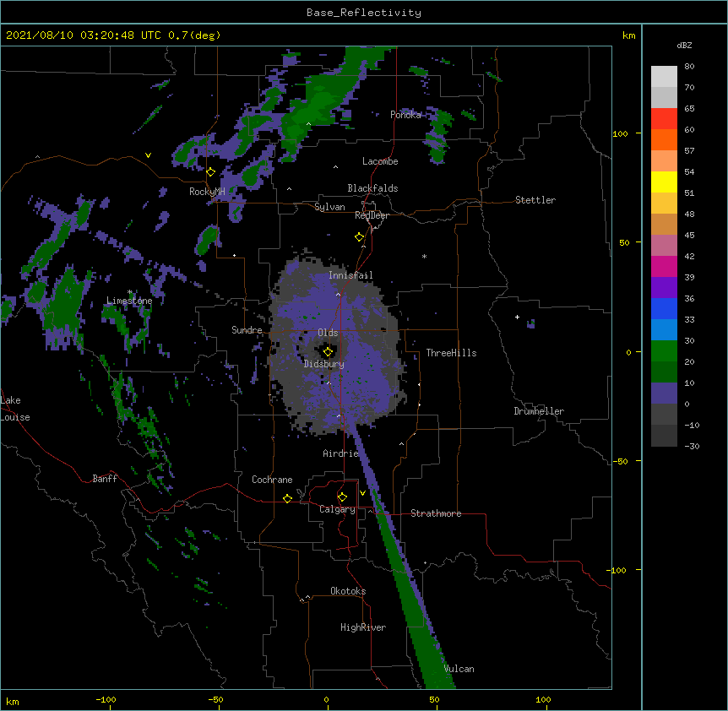Click the yellow diamond marker south of RedDeer

[360, 237]
